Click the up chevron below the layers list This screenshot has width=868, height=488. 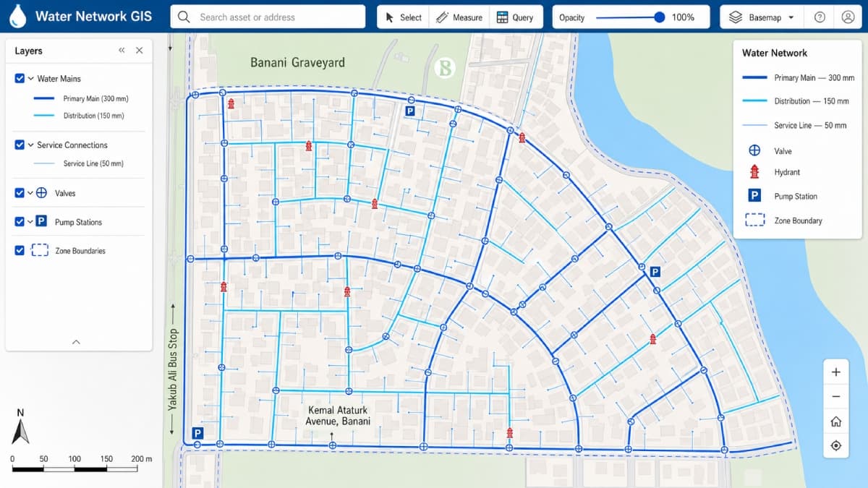[77, 342]
